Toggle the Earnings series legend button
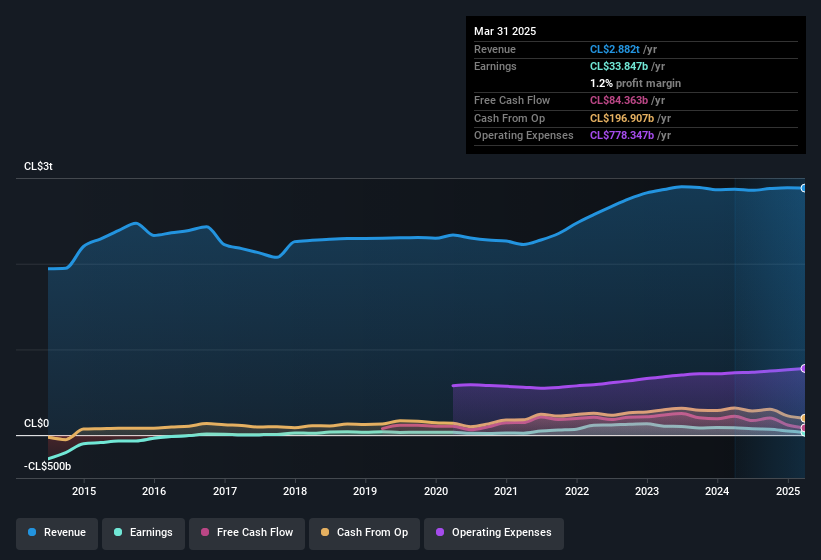 tap(143, 533)
